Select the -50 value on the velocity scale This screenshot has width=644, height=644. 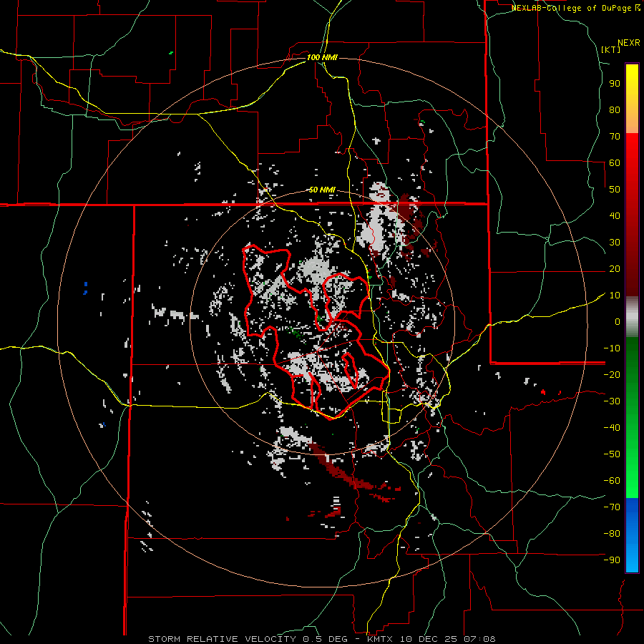(612, 454)
